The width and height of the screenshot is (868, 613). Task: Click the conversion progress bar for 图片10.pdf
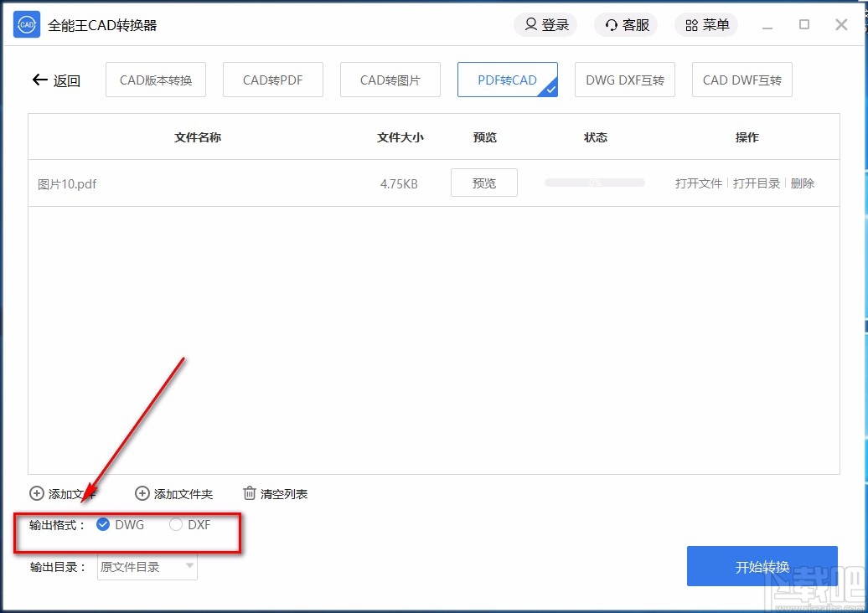coord(594,183)
